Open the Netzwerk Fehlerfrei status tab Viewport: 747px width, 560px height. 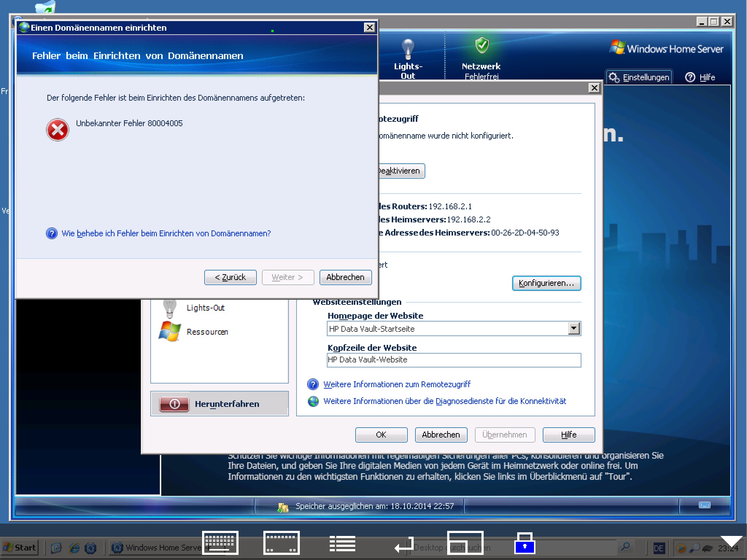481,58
